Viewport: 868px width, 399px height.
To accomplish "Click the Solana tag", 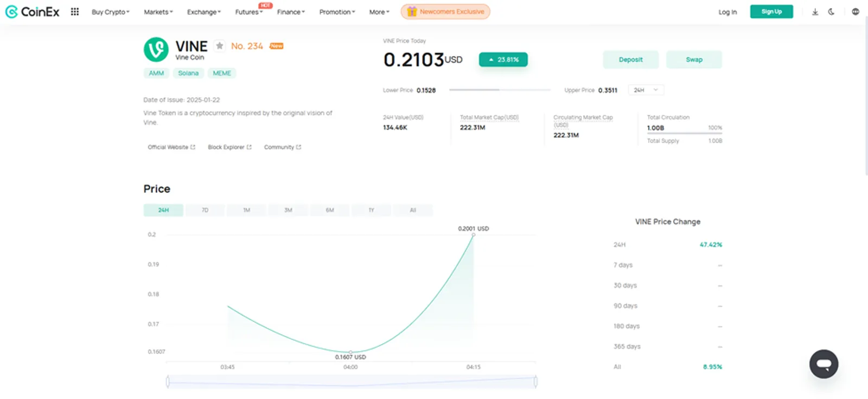I will coord(188,73).
